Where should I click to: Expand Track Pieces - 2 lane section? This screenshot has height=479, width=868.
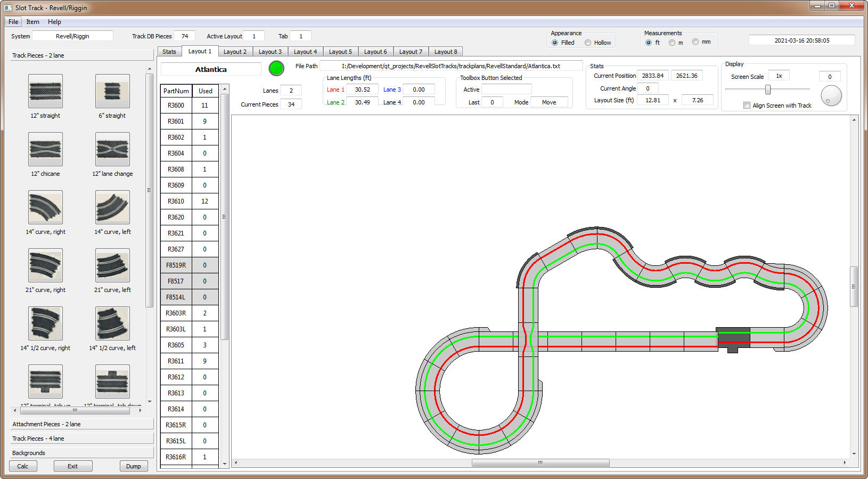82,55
